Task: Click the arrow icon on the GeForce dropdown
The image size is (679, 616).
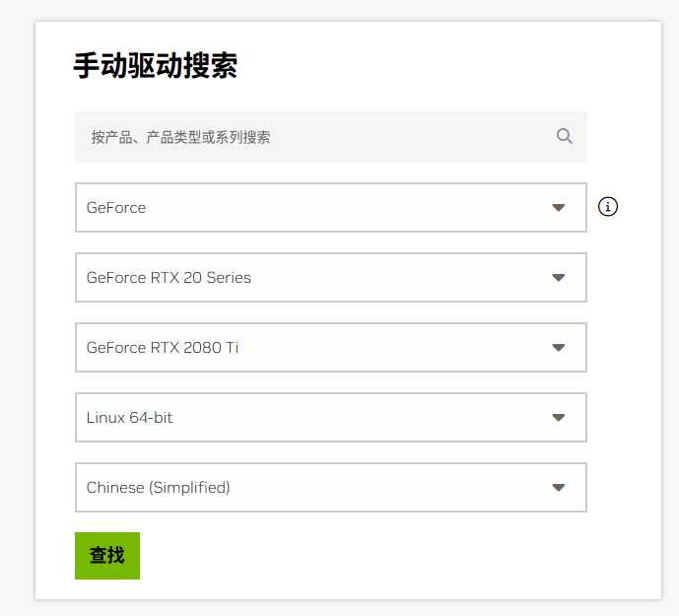Action: [559, 208]
